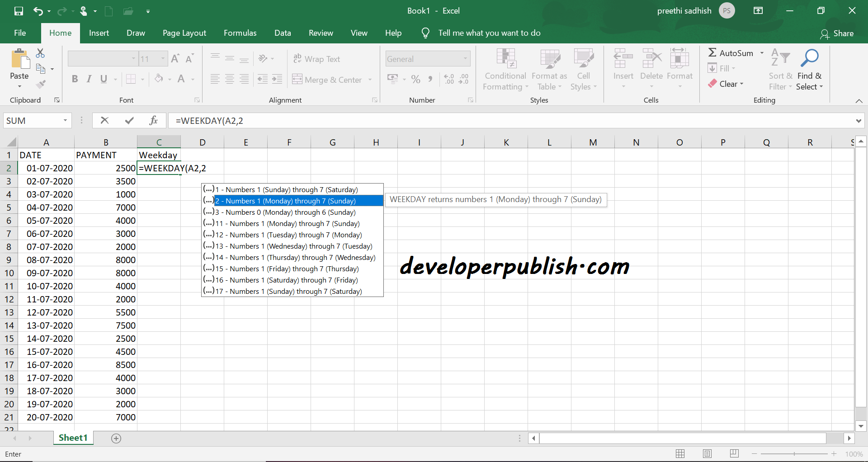Open the General number format dropdown

[x=465, y=59]
